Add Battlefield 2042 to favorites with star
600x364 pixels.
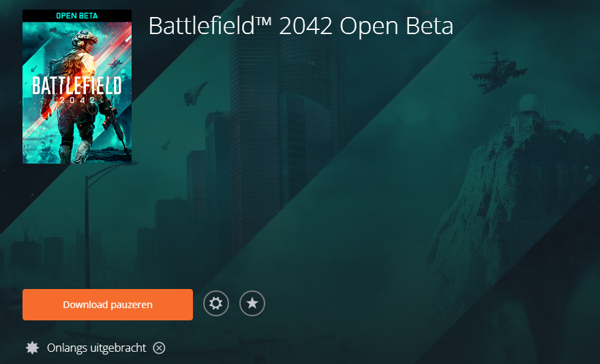coord(252,303)
